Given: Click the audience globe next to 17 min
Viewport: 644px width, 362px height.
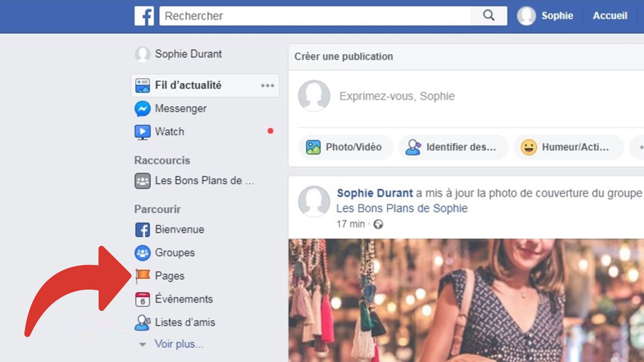Looking at the screenshot, I should pyautogui.click(x=377, y=224).
